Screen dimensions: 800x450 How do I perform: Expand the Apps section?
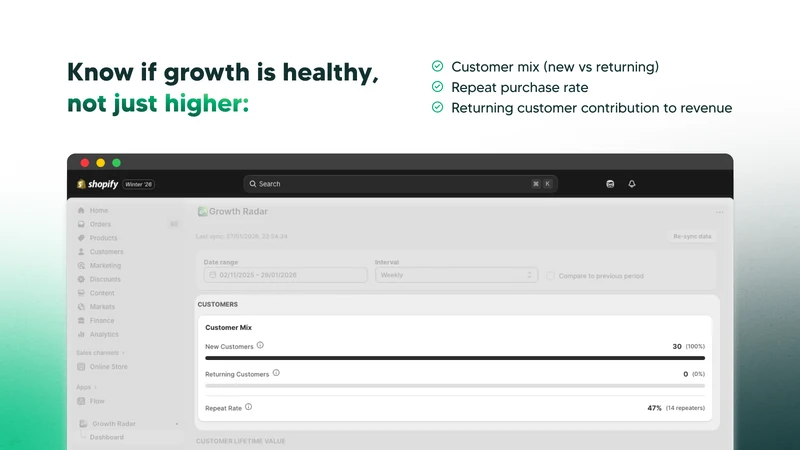point(86,387)
